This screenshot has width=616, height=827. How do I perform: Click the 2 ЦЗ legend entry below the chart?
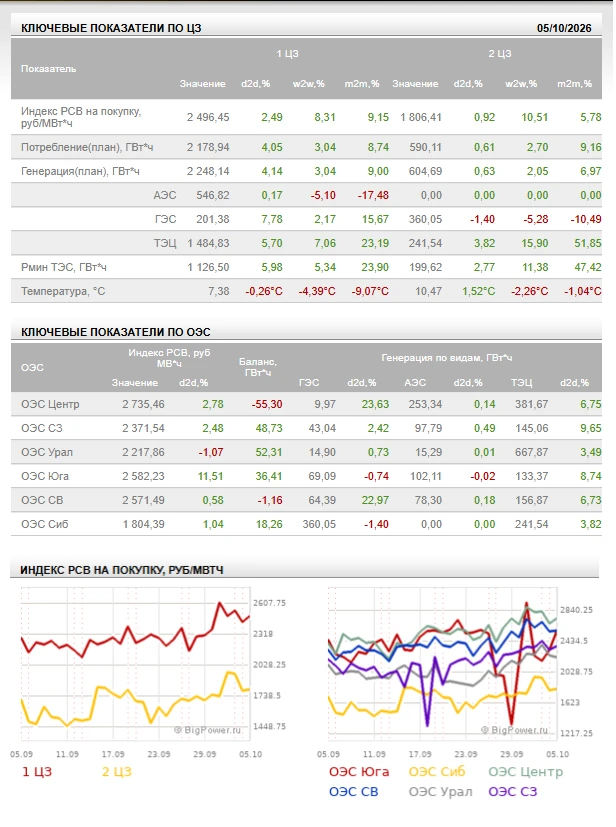(117, 772)
